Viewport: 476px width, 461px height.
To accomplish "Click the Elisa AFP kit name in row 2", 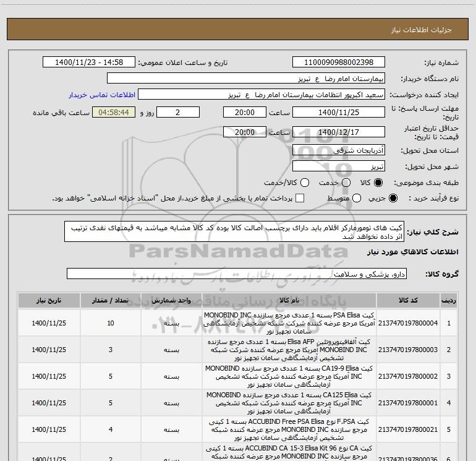I will tap(289, 350).
